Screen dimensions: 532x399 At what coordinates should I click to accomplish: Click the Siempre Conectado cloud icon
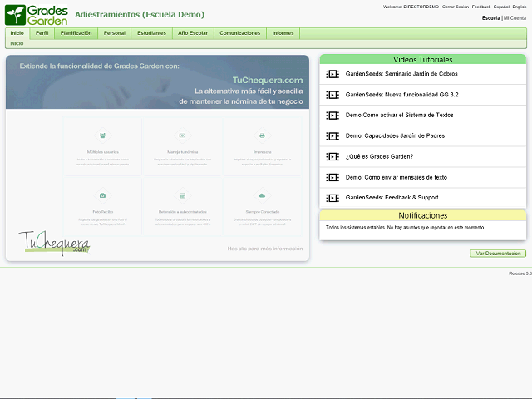[x=263, y=195]
